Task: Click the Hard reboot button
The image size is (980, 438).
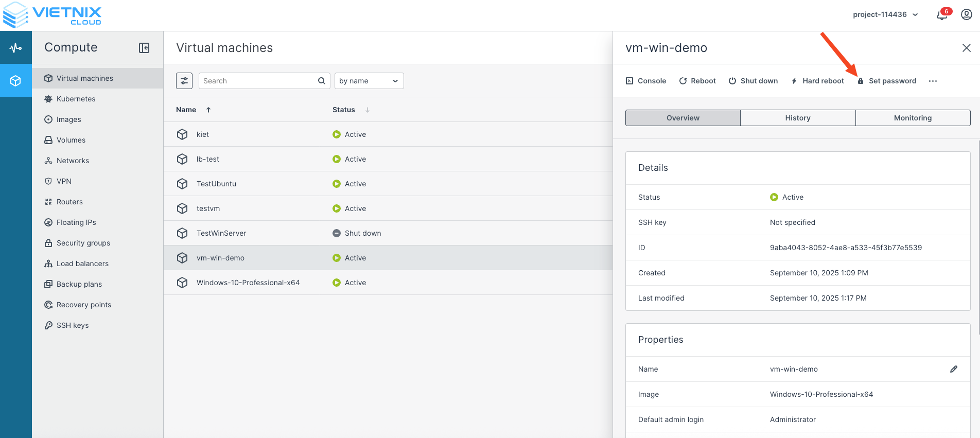Action: point(817,81)
